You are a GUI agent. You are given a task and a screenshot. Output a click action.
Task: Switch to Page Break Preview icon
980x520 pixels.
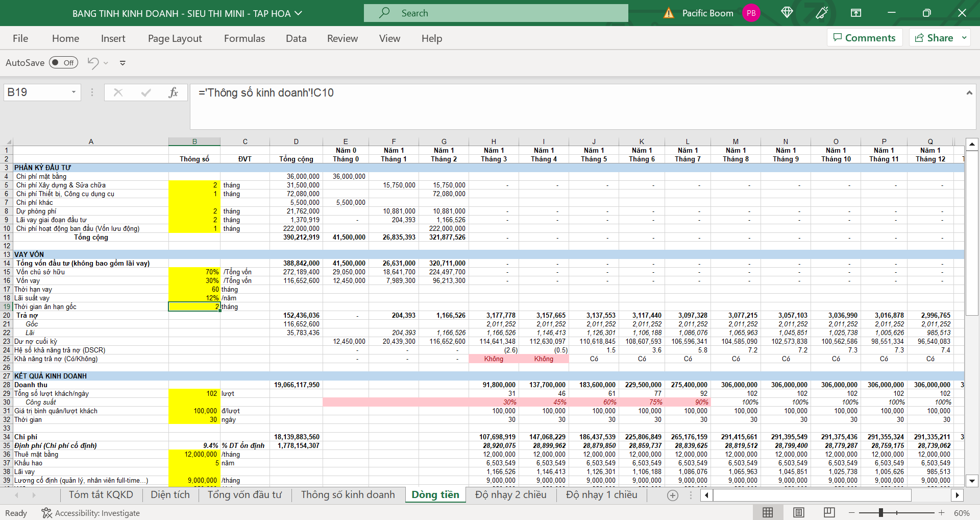829,512
